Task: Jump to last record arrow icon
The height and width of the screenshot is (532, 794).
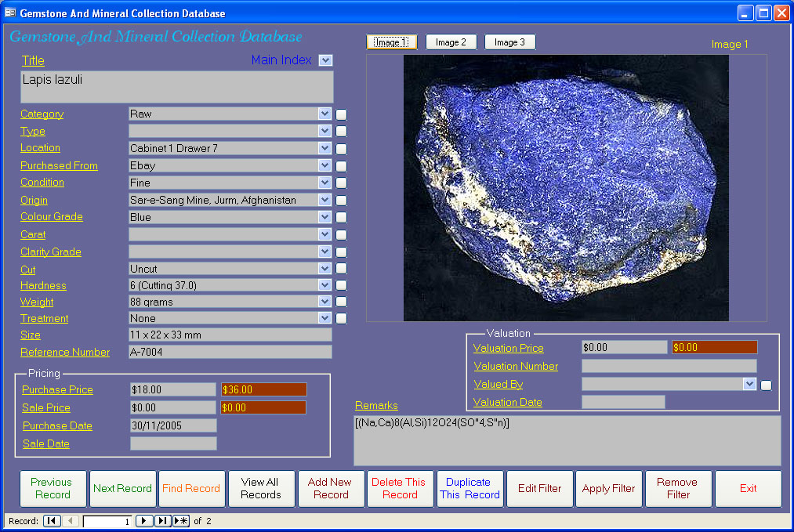Action: click(x=162, y=520)
